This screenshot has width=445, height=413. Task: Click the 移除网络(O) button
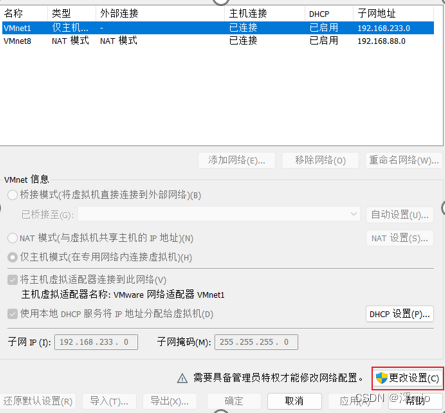[x=320, y=160]
